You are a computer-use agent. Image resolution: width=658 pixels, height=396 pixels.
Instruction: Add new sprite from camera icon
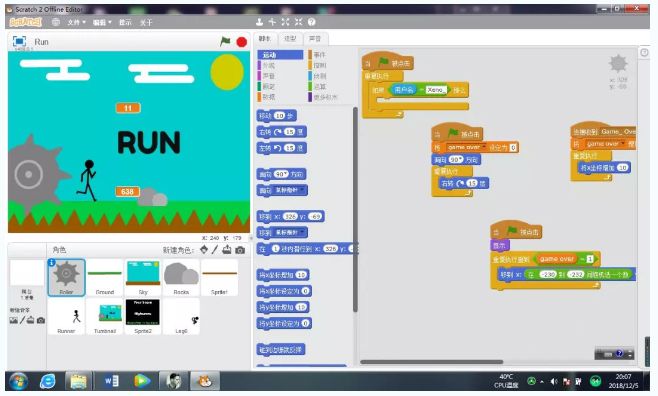[240, 250]
